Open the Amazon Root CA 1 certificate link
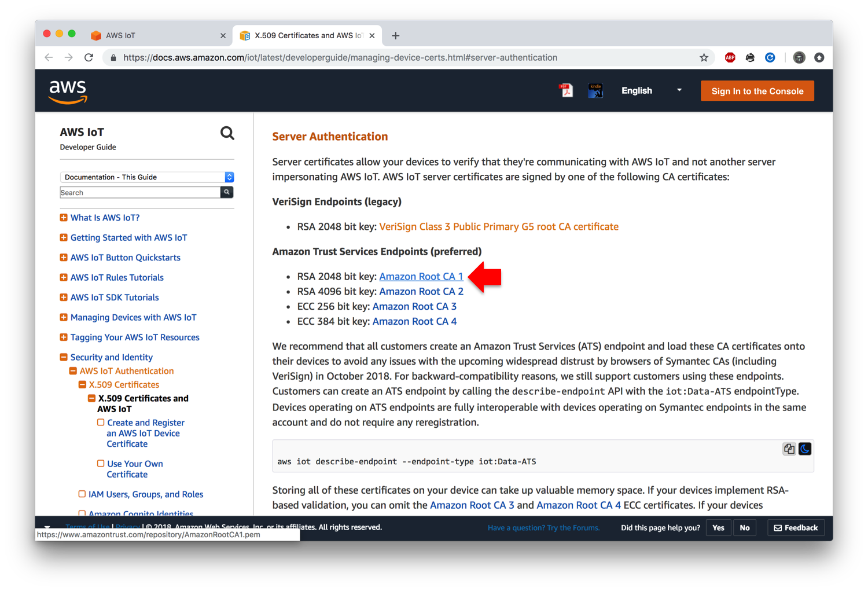Viewport: 868px width, 591px height. pyautogui.click(x=421, y=277)
